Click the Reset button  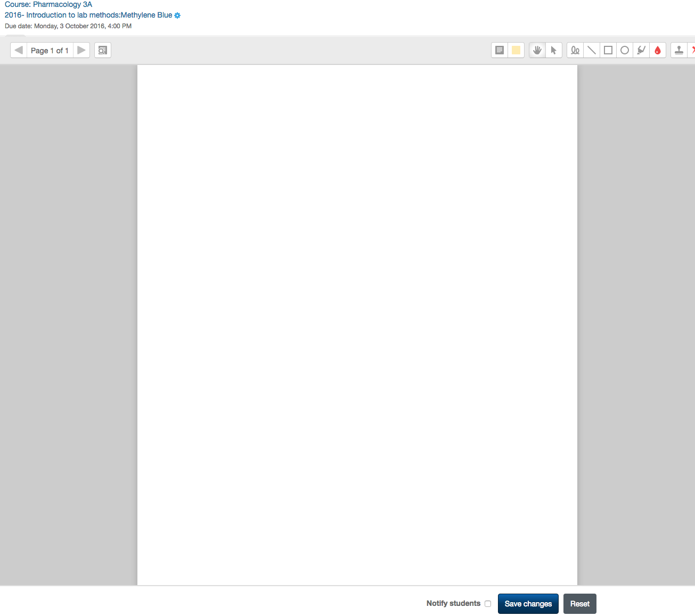[x=580, y=604]
